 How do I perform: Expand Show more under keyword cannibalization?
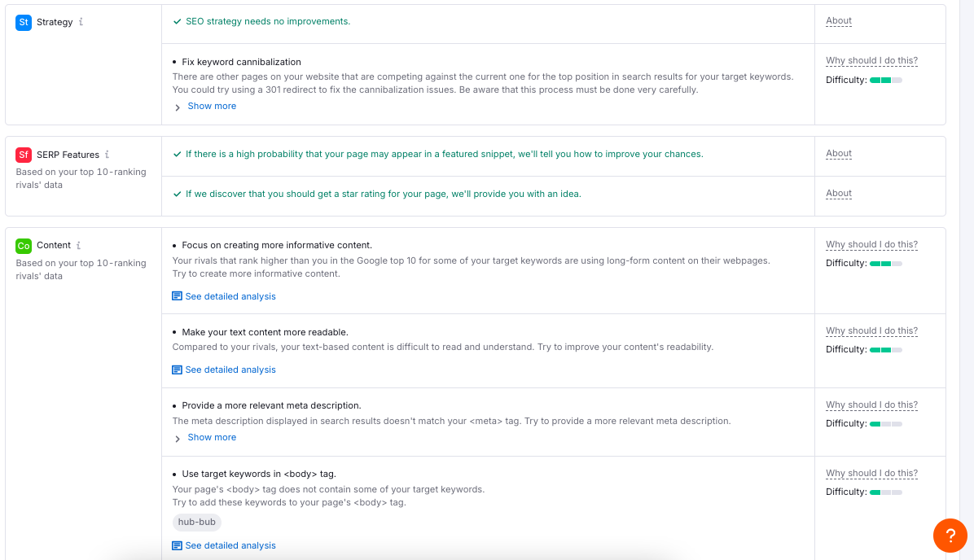[x=212, y=106]
